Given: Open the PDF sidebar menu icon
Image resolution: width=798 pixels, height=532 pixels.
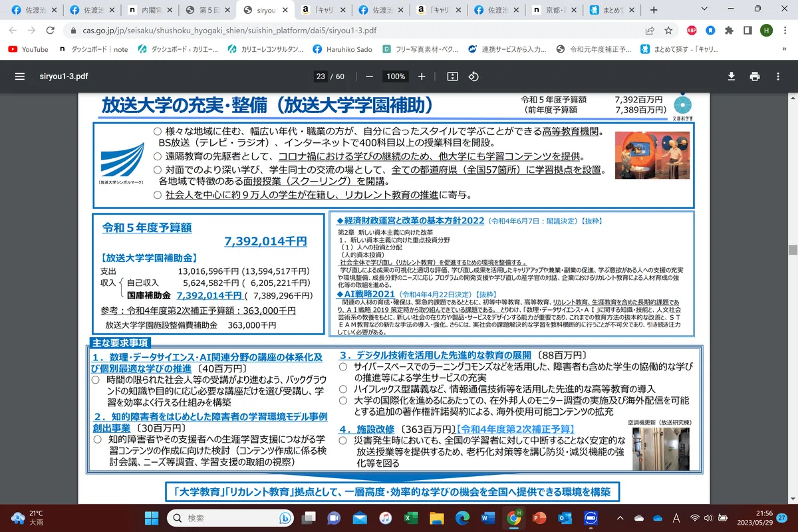Looking at the screenshot, I should coord(19,76).
